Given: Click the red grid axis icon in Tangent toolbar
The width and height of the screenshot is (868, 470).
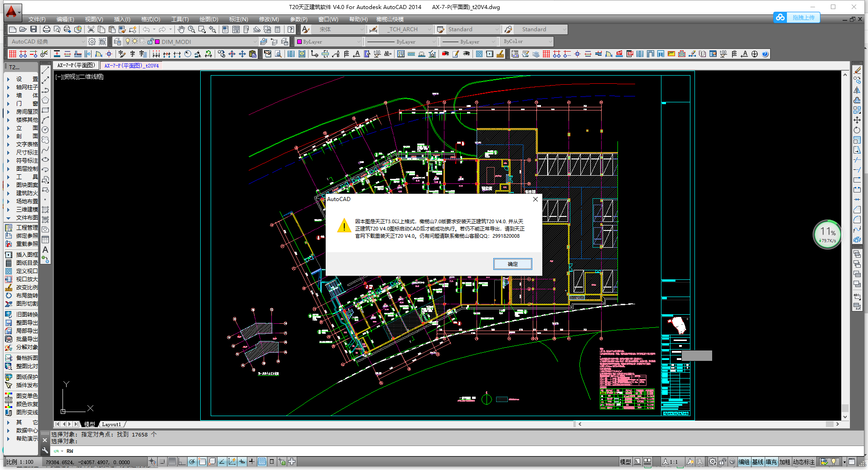Looking at the screenshot, I should tap(13, 54).
